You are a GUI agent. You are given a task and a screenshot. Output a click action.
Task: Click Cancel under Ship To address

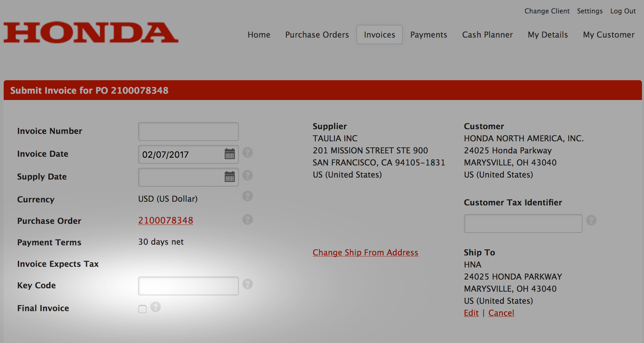pyautogui.click(x=501, y=313)
